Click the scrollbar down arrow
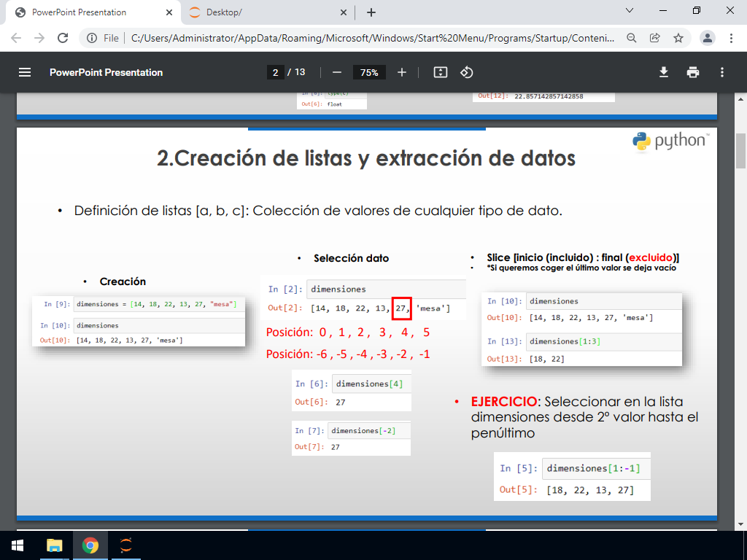This screenshot has height=560, width=747. tap(741, 525)
